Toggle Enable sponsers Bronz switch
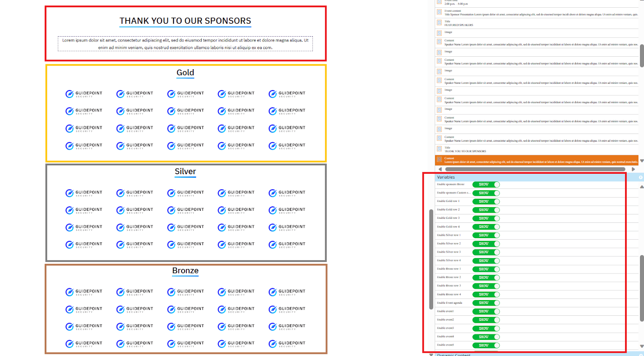644x356 pixels. [486, 184]
